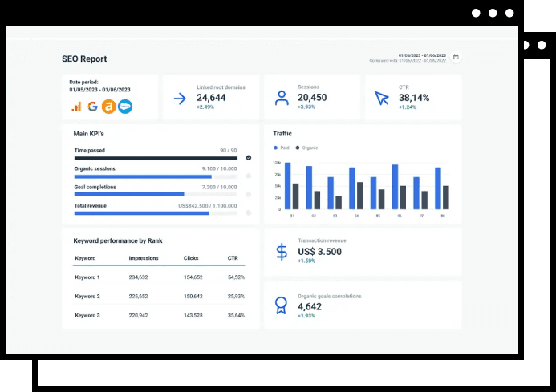Click the dollar sign Transaction revenue icon
556x392 pixels.
281,252
